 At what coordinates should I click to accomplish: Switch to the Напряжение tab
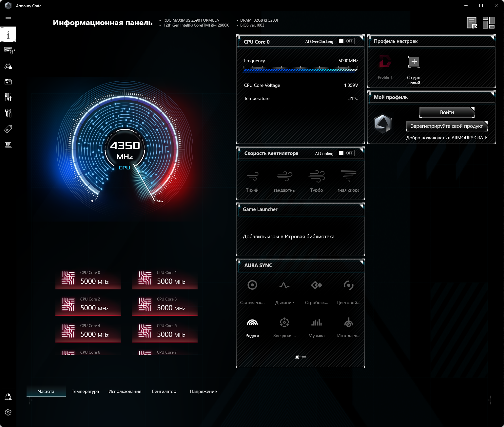[203, 391]
